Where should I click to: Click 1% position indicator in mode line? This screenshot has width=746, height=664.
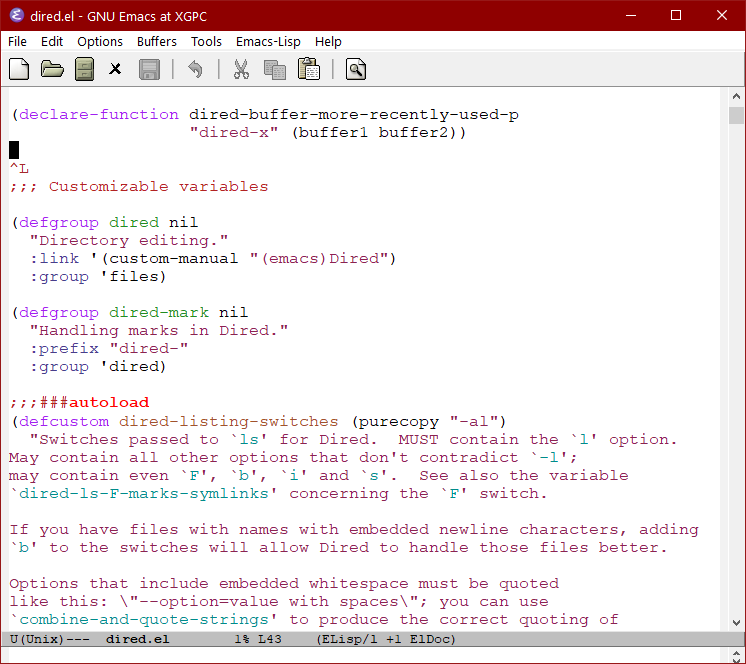(242, 639)
